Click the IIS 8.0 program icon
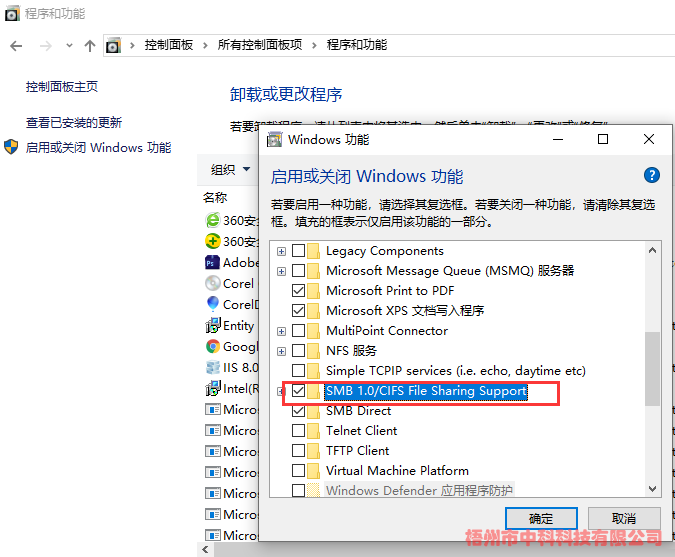Screen dimensions: 675x557 pos(212,367)
